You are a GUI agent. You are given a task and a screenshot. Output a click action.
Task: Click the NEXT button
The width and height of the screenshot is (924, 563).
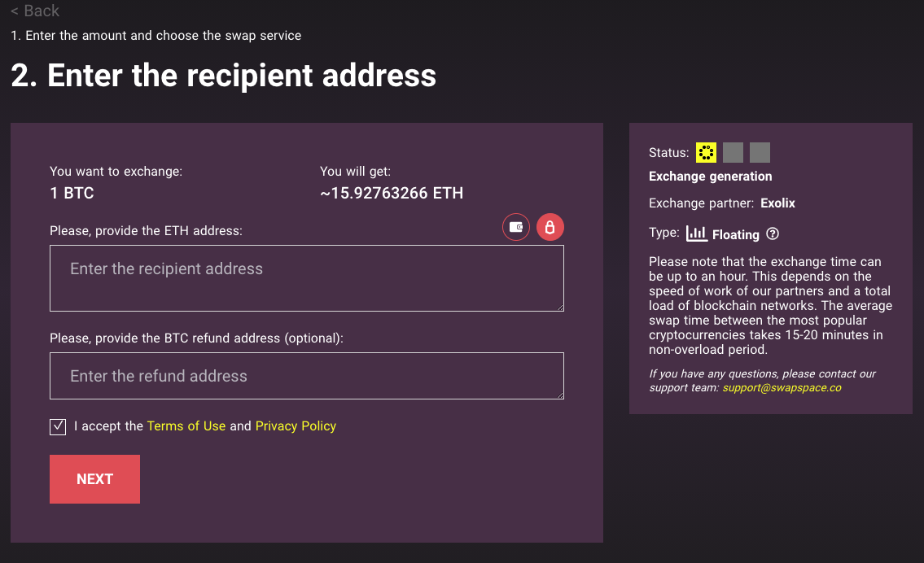tap(95, 478)
